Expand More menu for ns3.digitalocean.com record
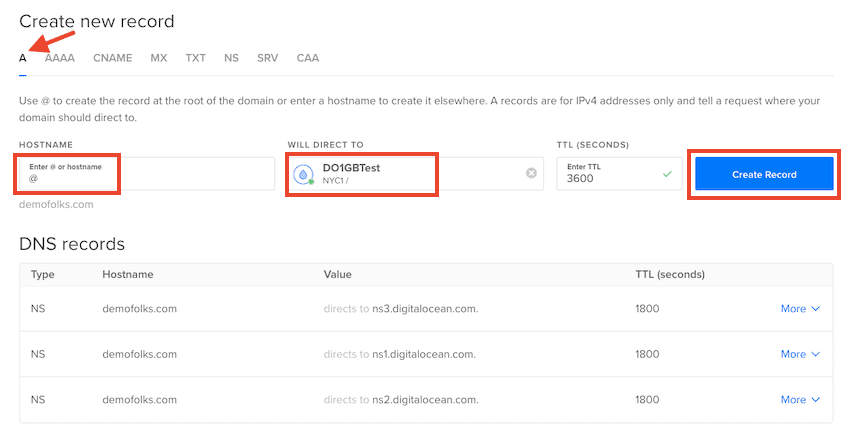 pos(800,309)
